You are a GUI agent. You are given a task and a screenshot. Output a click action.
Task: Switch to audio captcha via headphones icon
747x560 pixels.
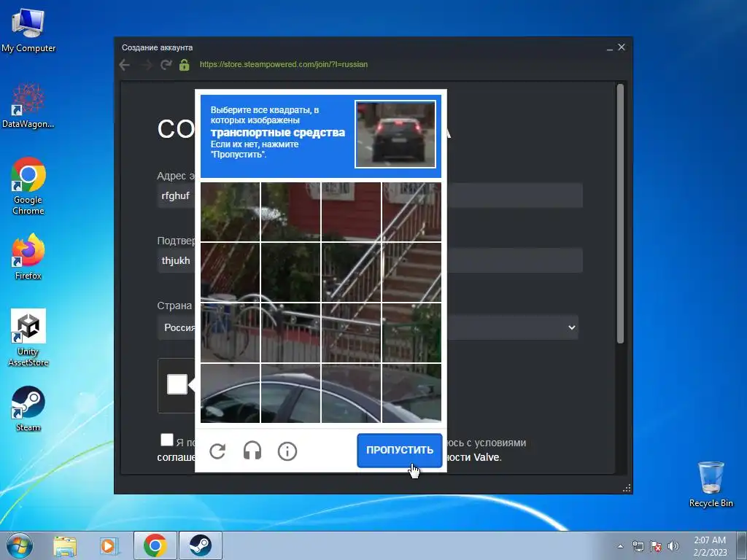[252, 451]
